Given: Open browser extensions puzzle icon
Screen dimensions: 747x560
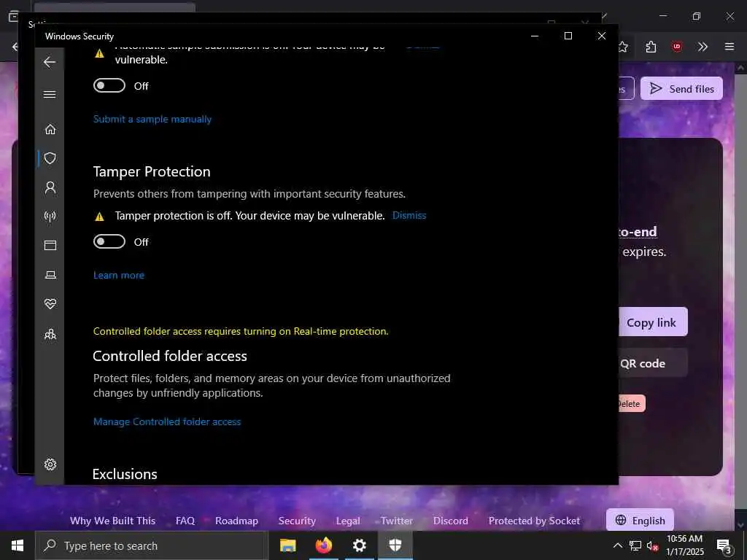Looking at the screenshot, I should 651,47.
